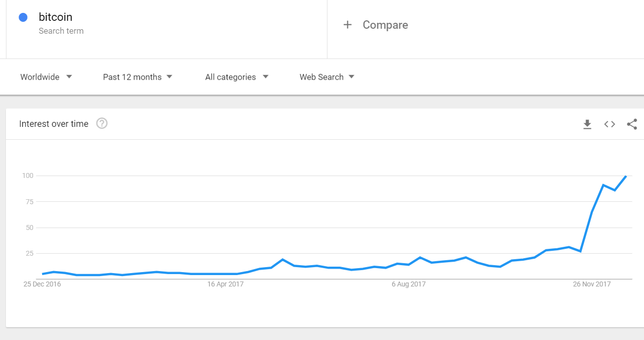Change the Web Search type dropdown

327,77
